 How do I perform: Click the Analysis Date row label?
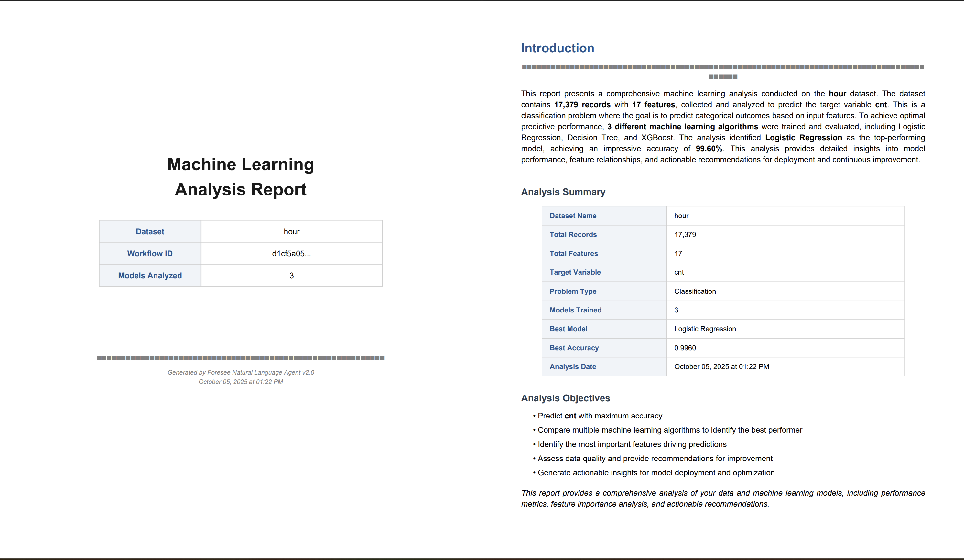pyautogui.click(x=573, y=366)
